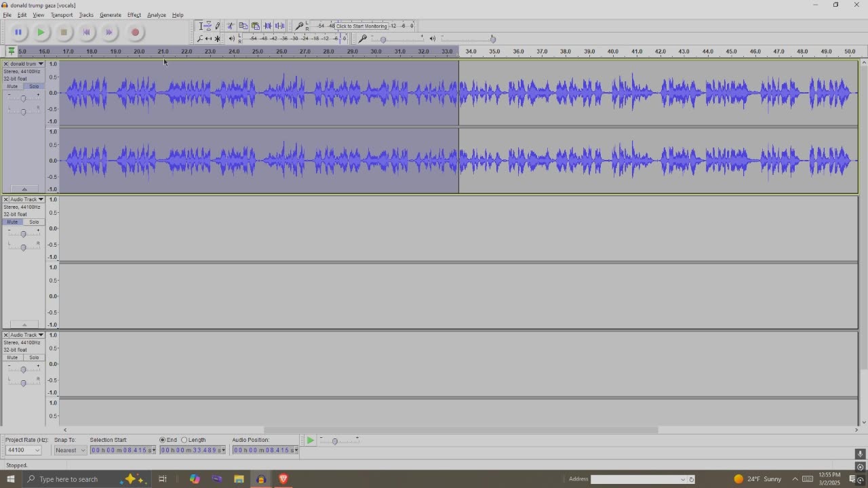Click the timeline pin/lock icon

(11, 52)
